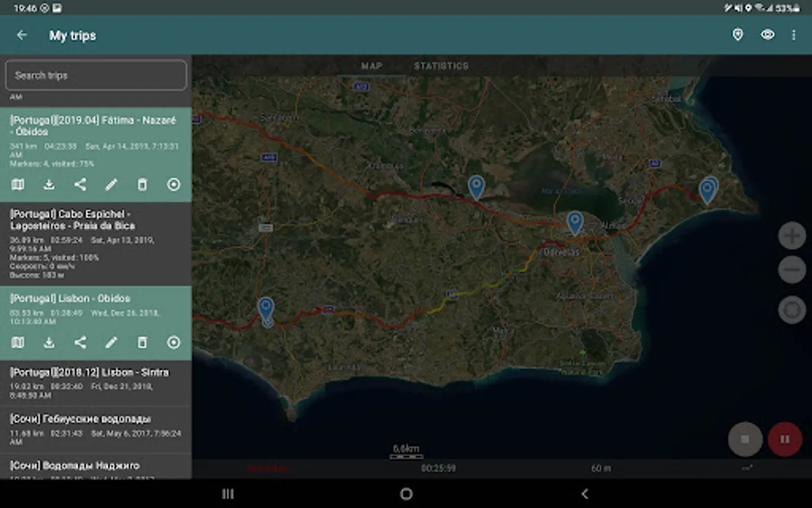Click the Search trips field

click(x=96, y=76)
